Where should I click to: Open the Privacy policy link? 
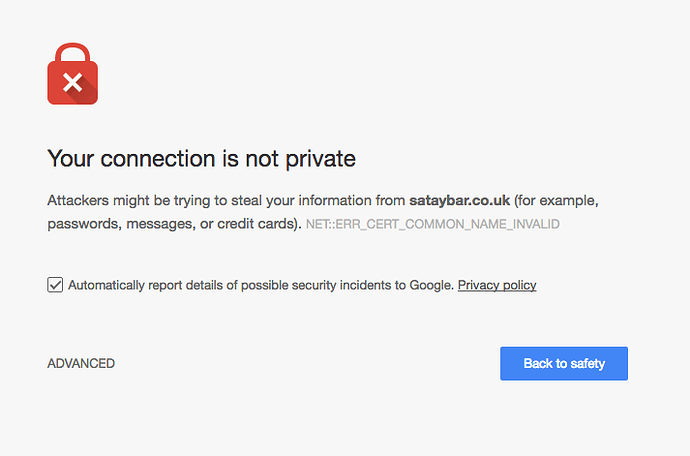tap(497, 285)
